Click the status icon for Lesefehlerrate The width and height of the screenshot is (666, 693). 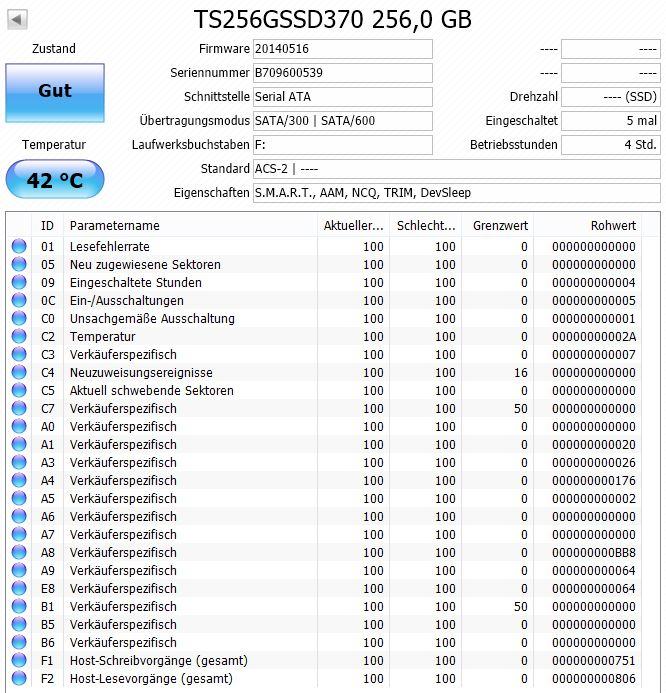pyautogui.click(x=19, y=246)
